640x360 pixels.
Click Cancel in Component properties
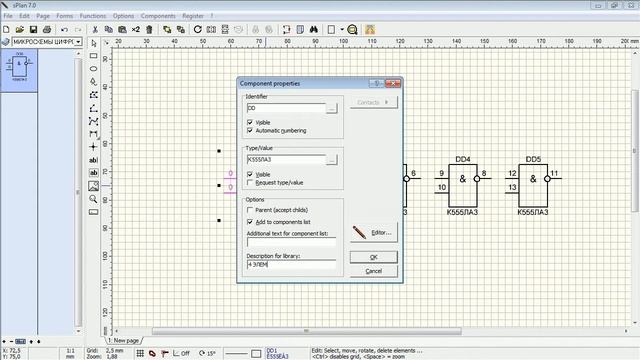click(x=373, y=271)
